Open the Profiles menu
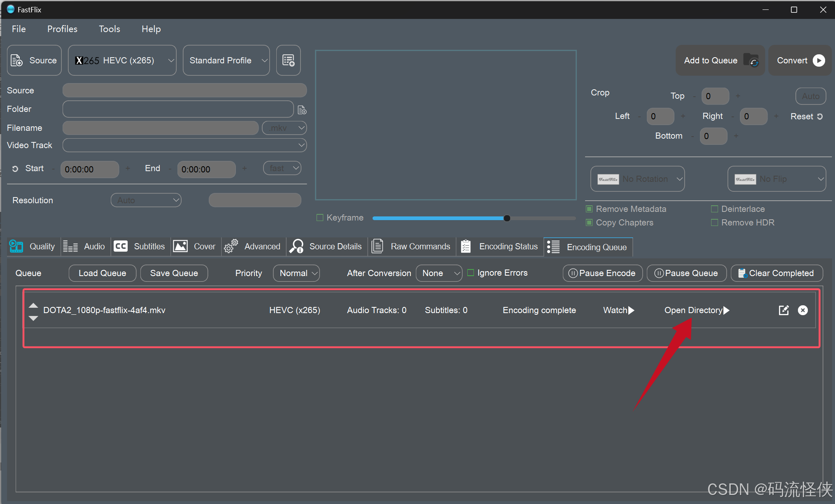Image resolution: width=835 pixels, height=504 pixels. click(62, 29)
